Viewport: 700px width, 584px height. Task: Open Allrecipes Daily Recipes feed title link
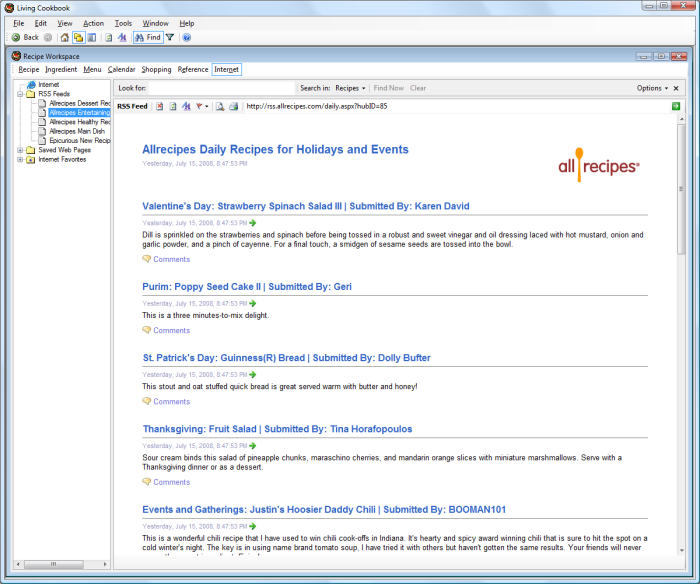[x=275, y=149]
